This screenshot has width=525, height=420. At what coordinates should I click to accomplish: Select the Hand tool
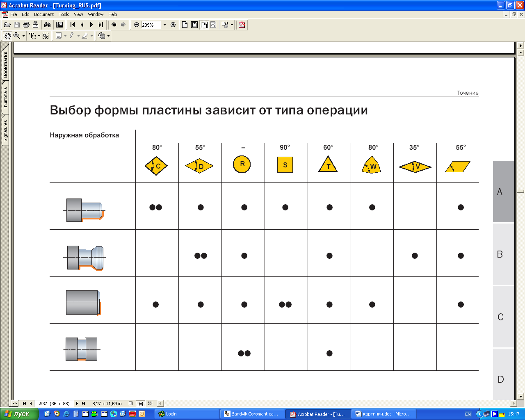7,36
